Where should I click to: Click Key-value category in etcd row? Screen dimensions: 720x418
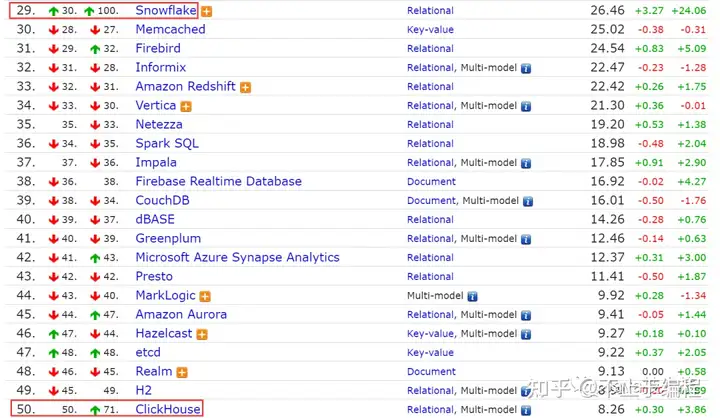430,353
